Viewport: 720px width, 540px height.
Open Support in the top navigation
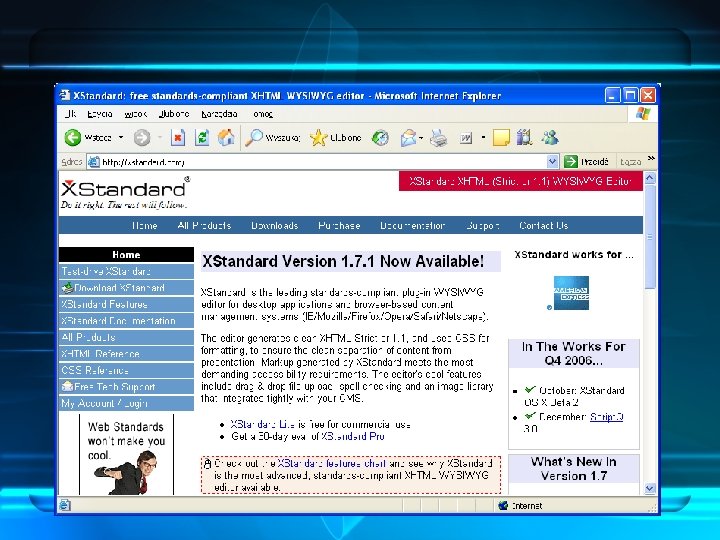click(483, 225)
